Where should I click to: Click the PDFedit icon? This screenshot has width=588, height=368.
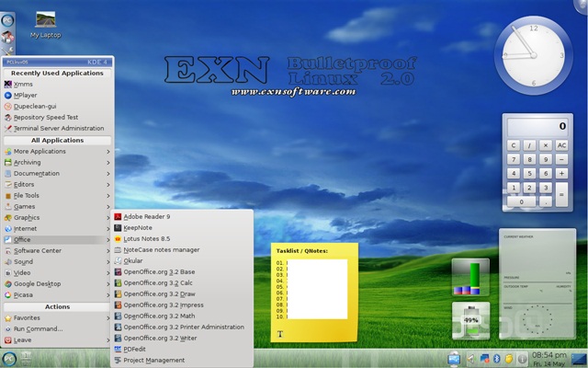pyautogui.click(x=118, y=349)
